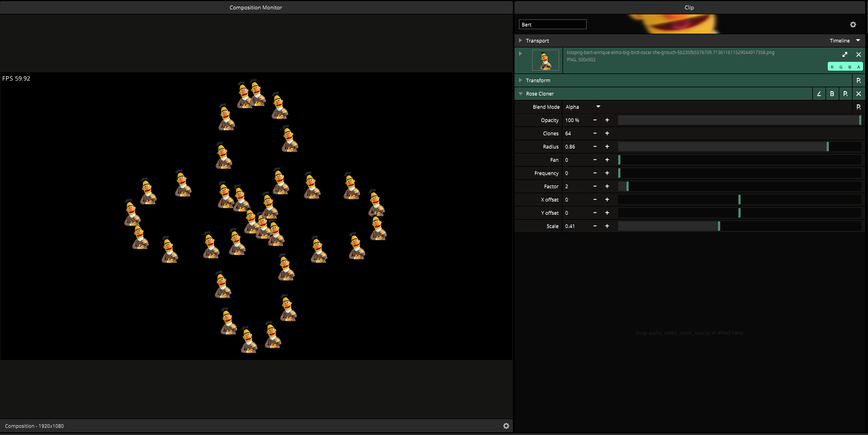Open composition monitor settings gear
Screen dimensions: 868x435
coord(506,426)
